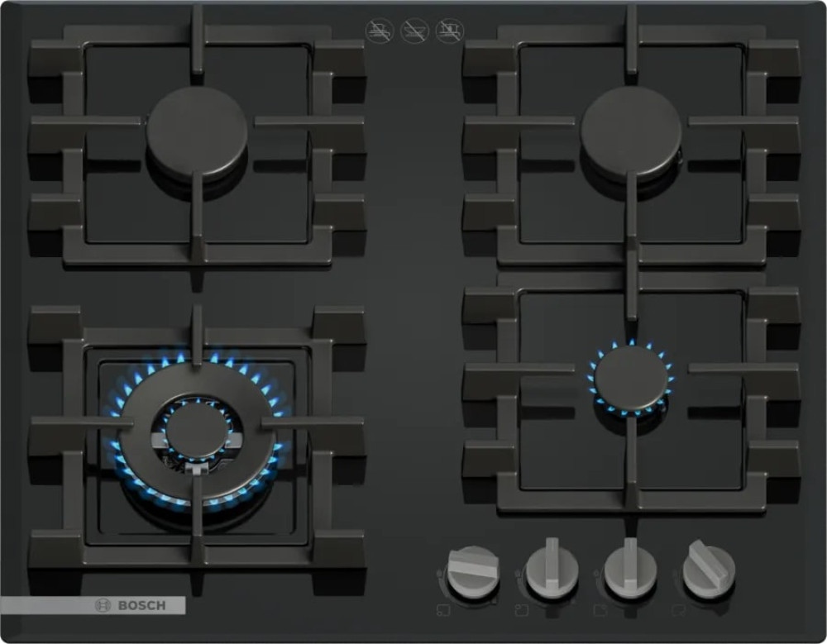Click burner position indicator below the third knob

click(600, 611)
